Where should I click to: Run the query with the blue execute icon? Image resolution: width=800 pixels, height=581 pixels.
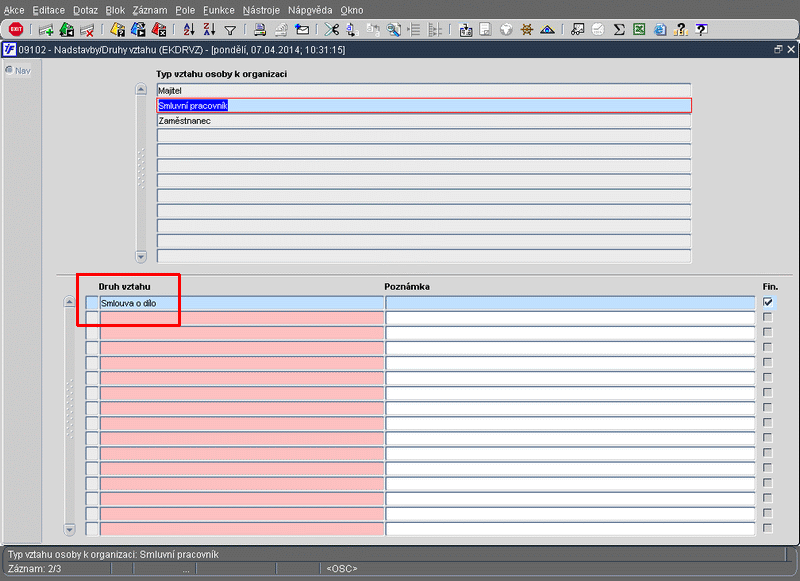(x=138, y=30)
